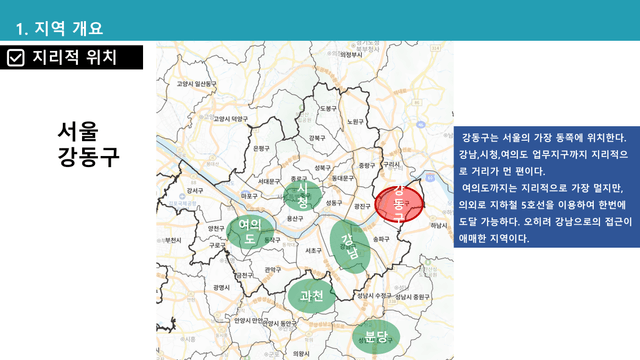640x360 pixels.
Task: Select the green 강남 ellipse marker
Action: [350, 247]
